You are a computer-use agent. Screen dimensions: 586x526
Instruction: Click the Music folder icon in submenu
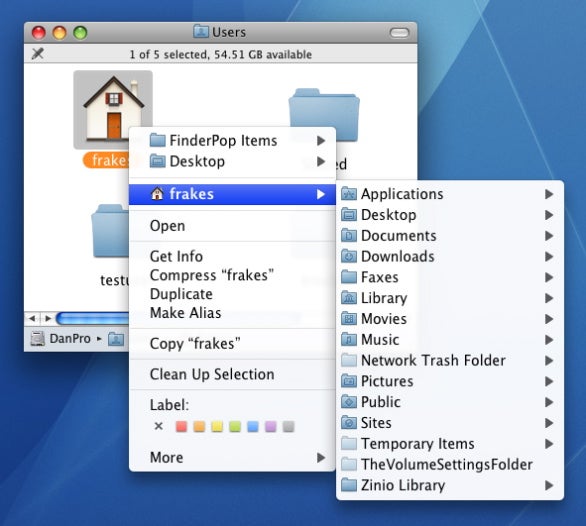tap(349, 339)
